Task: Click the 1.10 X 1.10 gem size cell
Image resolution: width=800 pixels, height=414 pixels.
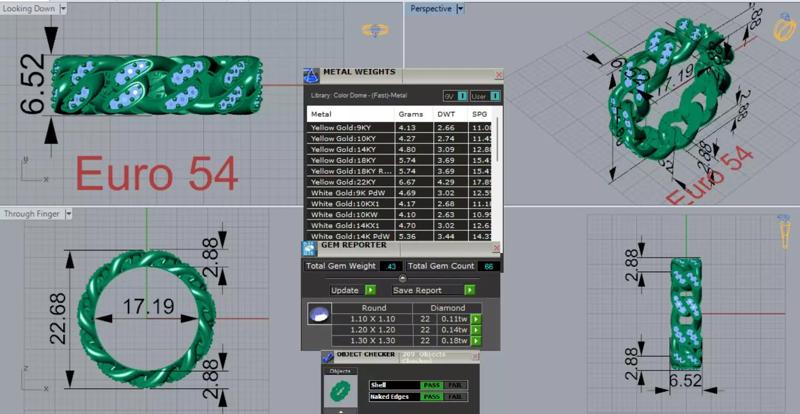Action: pyautogui.click(x=372, y=319)
